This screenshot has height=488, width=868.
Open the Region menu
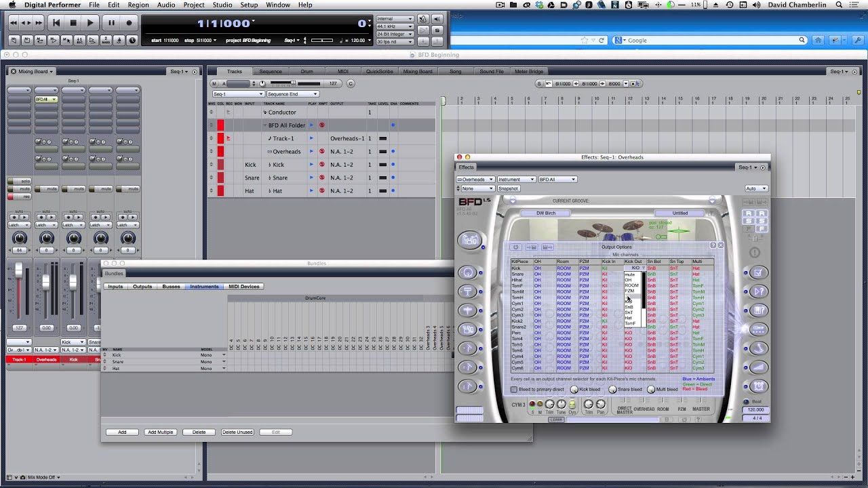point(138,5)
